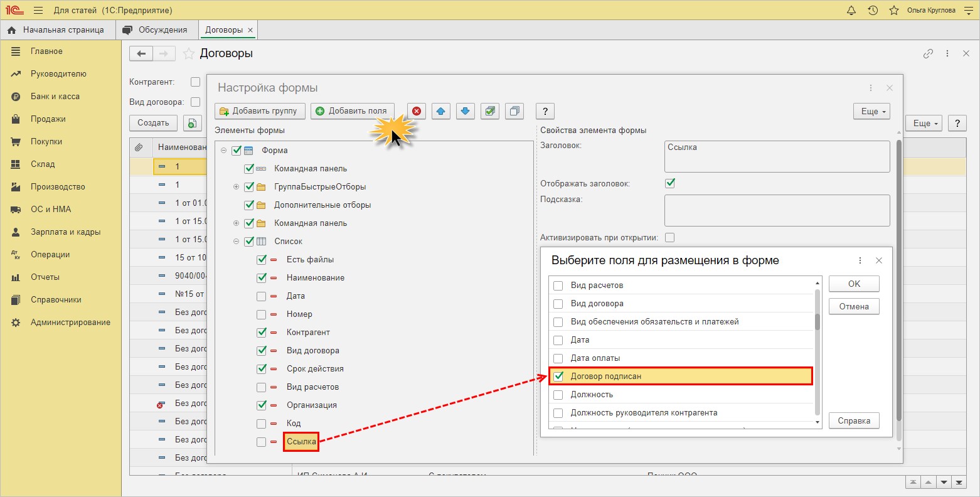The width and height of the screenshot is (980, 497).
Task: Add Договоры to favorites with the star
Action: tap(188, 54)
